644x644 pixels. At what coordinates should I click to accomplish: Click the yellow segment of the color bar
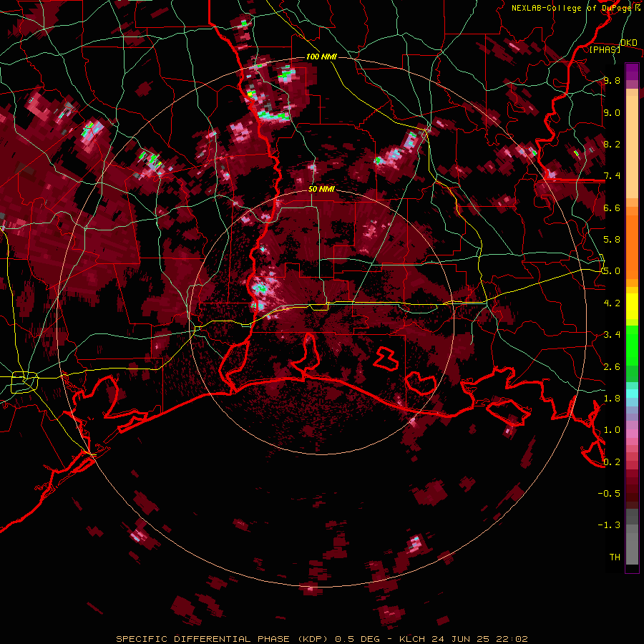[632, 306]
